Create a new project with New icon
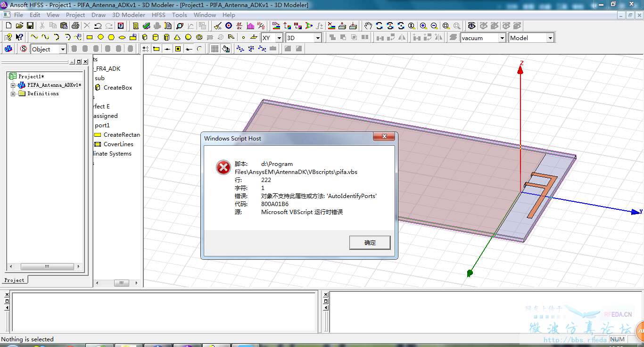644x347 pixels. (8, 26)
